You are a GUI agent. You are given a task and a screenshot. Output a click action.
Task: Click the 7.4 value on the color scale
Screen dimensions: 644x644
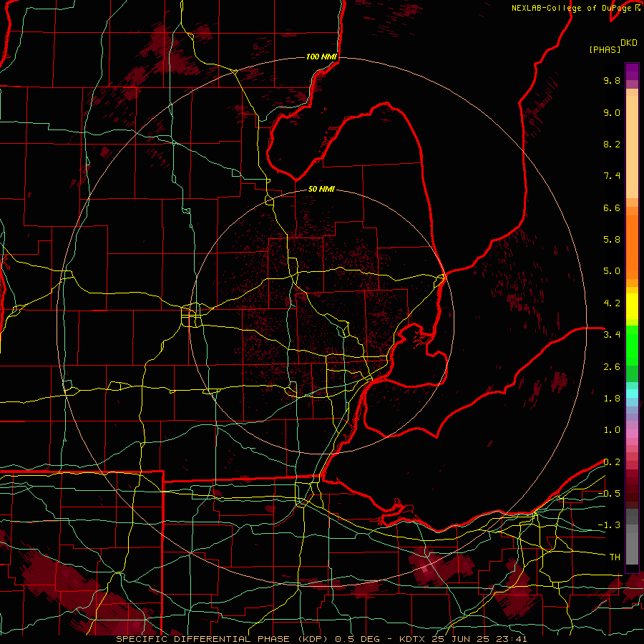click(612, 176)
